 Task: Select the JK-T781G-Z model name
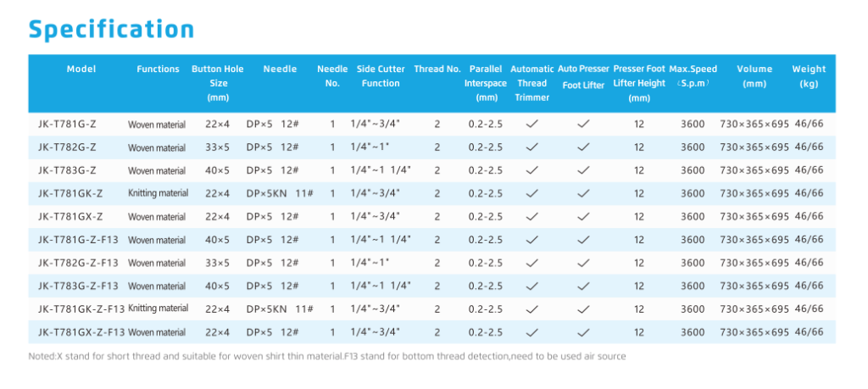[x=66, y=124]
